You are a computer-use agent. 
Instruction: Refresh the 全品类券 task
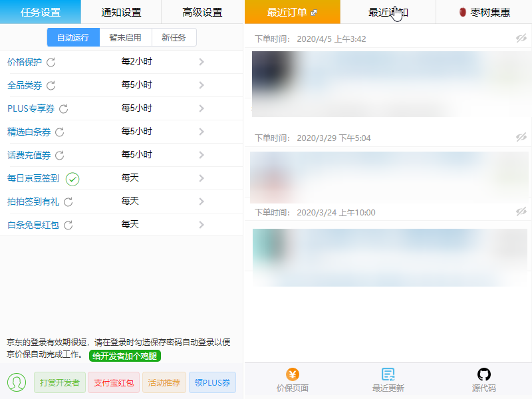coord(51,86)
